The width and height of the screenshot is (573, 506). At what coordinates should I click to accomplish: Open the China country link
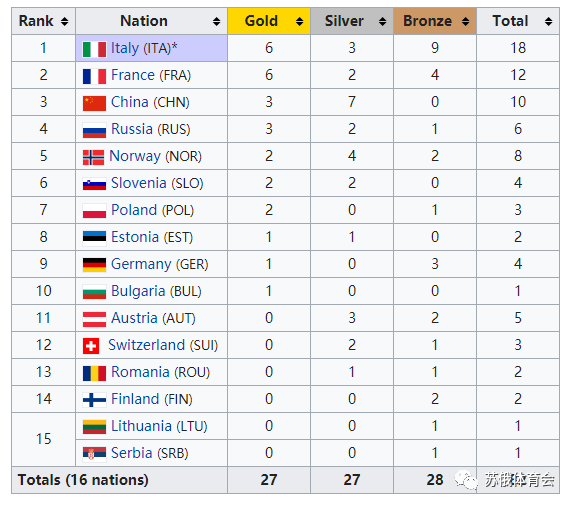click(130, 102)
